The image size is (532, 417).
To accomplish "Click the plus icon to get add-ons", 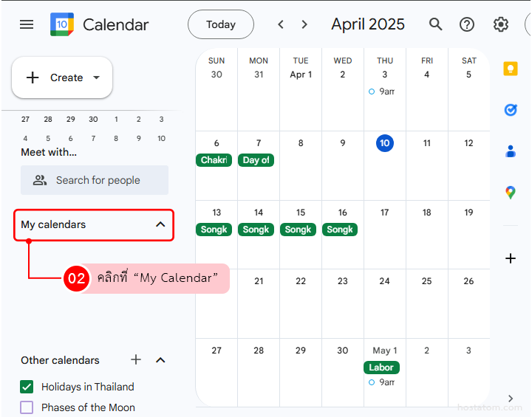I will (x=510, y=258).
